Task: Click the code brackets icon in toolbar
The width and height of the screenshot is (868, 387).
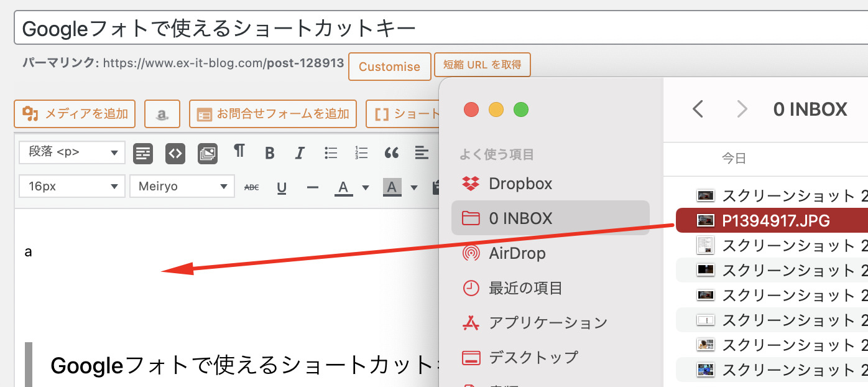Action: point(175,153)
